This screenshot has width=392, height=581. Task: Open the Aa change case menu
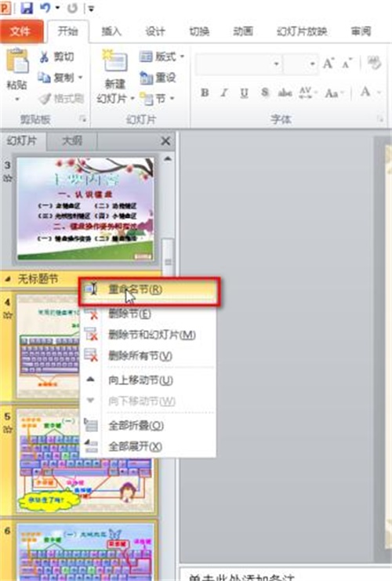pos(334,93)
